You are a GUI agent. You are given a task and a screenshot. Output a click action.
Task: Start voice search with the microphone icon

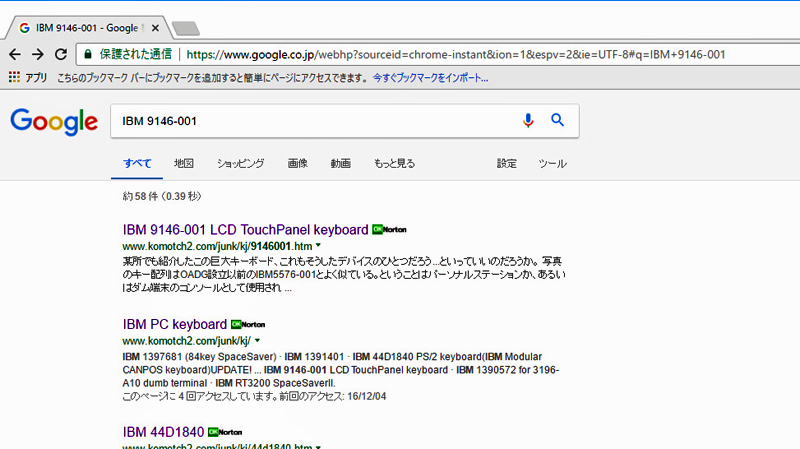click(x=528, y=120)
